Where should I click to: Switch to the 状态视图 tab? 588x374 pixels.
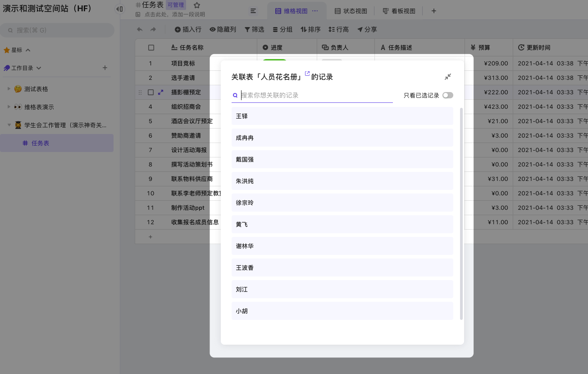click(x=351, y=11)
